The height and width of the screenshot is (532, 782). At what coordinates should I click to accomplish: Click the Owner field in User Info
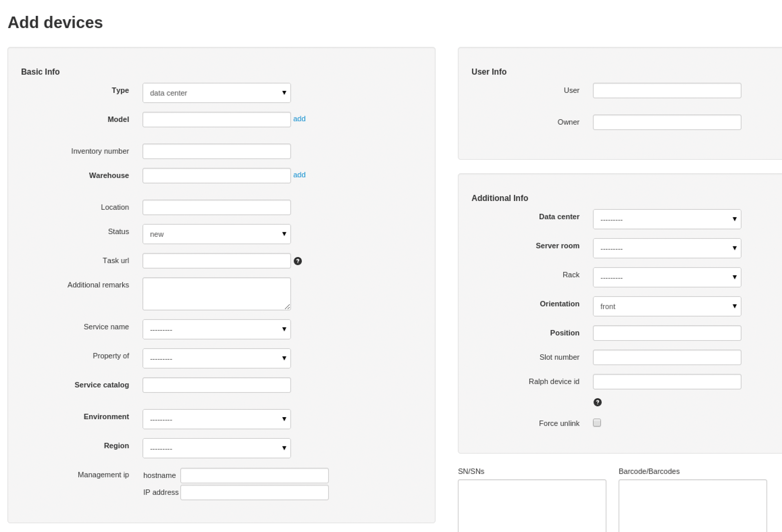tap(667, 122)
